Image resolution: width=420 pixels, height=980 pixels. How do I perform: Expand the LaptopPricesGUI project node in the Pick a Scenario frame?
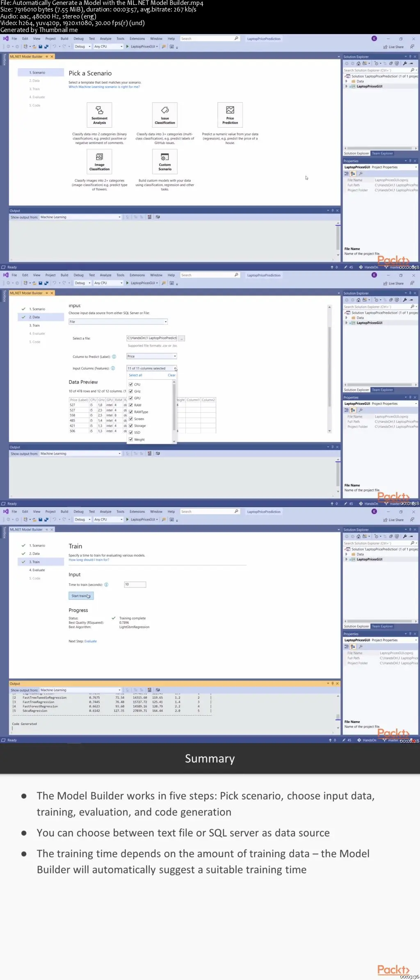click(347, 86)
